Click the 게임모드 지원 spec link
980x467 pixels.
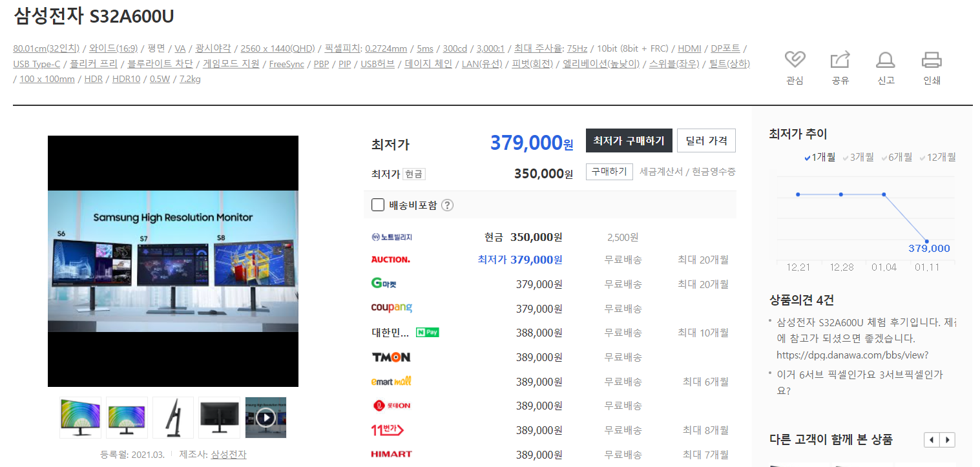pyautogui.click(x=231, y=64)
